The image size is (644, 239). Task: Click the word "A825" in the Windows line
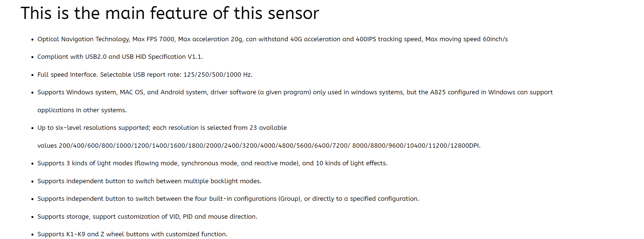438,92
